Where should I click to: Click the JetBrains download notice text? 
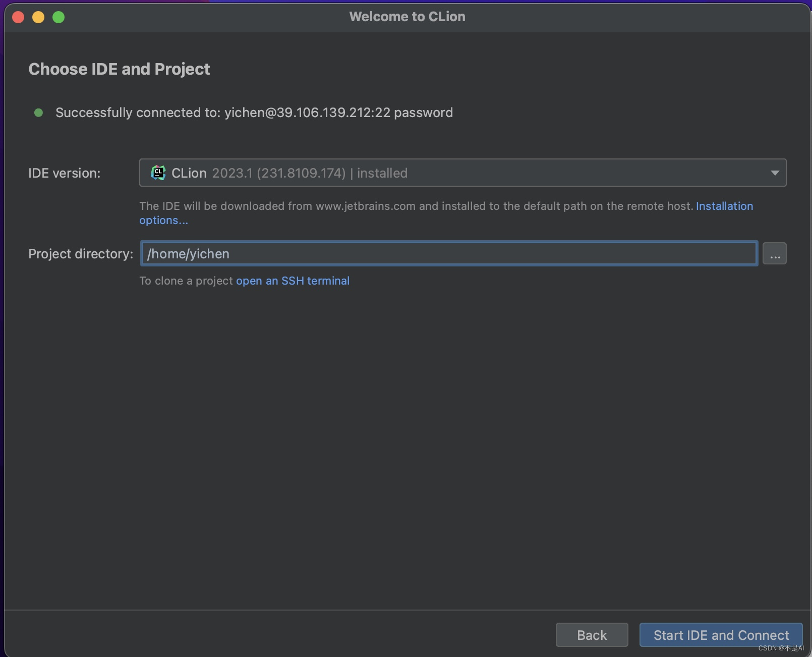pyautogui.click(x=414, y=206)
